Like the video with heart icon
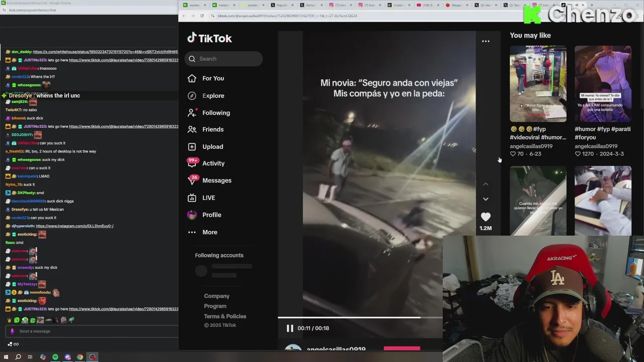Viewport: 644px width, 362px height. [486, 217]
